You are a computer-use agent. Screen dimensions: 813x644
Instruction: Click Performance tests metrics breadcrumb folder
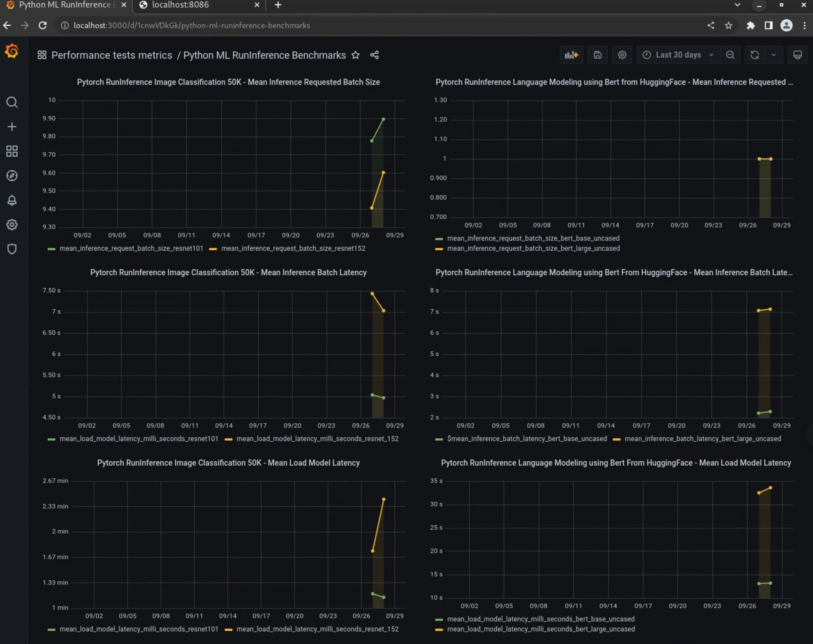112,55
